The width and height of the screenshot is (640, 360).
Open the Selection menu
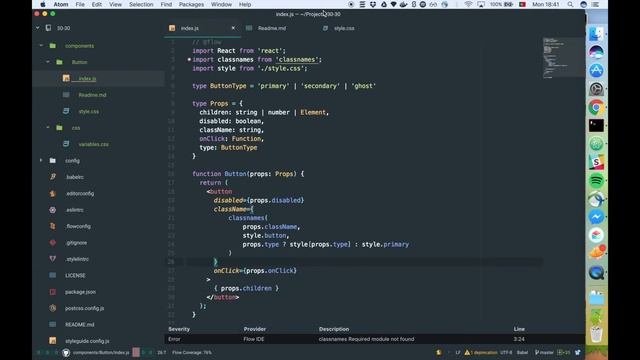(x=141, y=4)
